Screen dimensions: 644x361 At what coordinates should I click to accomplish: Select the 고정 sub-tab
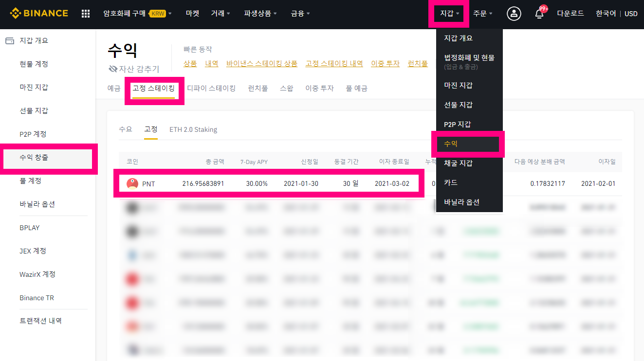(151, 129)
